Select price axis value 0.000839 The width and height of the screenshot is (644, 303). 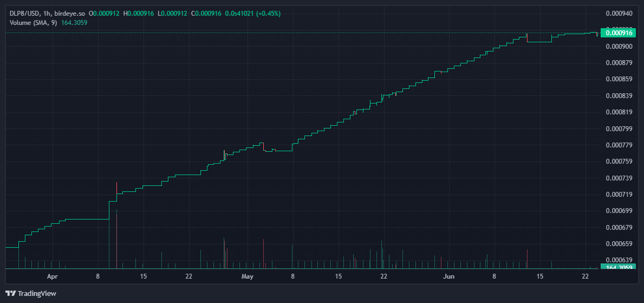coord(619,96)
